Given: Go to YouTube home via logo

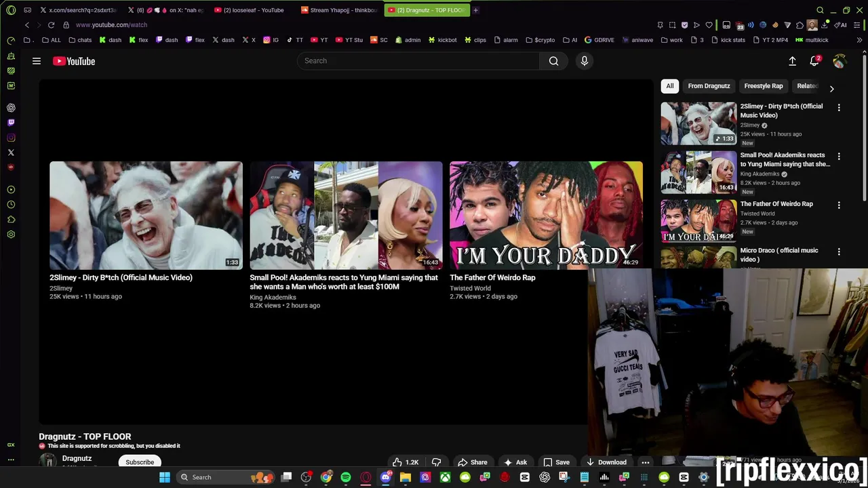Looking at the screenshot, I should point(74,61).
